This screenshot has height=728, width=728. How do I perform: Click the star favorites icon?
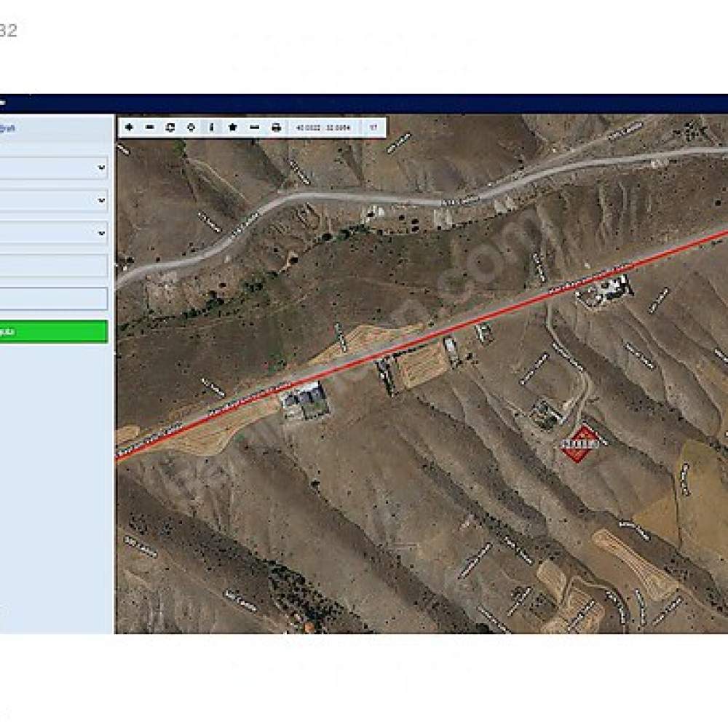click(233, 127)
